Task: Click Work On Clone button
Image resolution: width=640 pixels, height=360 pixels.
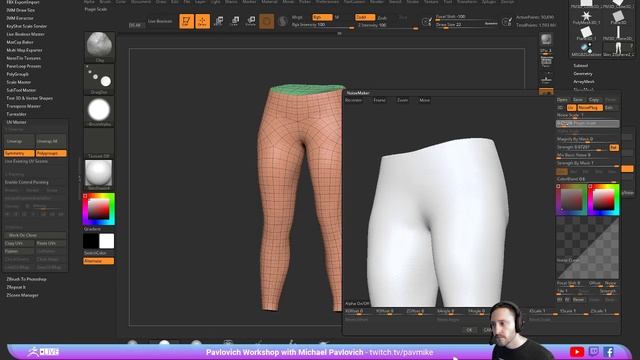Action: (35, 236)
